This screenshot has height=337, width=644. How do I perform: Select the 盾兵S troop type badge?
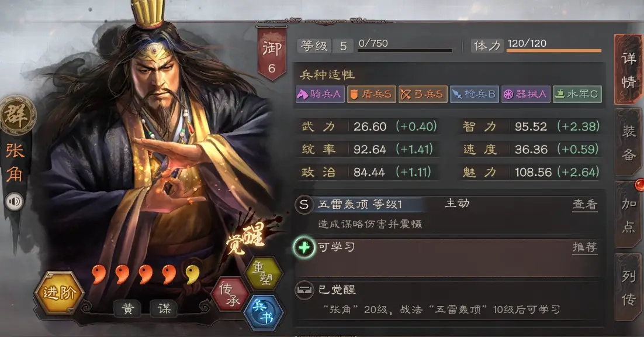[x=371, y=94]
